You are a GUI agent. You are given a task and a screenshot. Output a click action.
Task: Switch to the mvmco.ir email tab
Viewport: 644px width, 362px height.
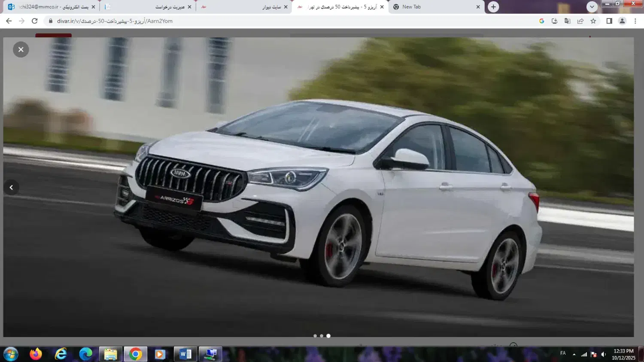pos(52,7)
